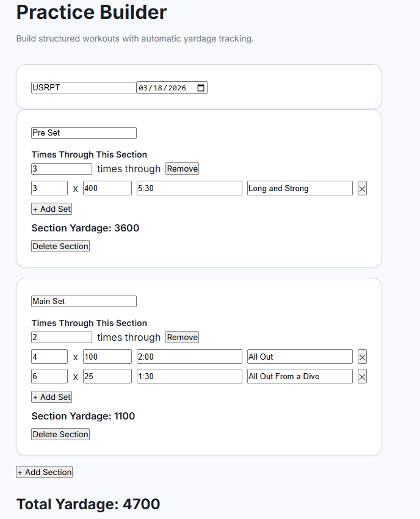Select the 1:30 interval field
Viewport: 420px width, 519px height.
click(189, 376)
